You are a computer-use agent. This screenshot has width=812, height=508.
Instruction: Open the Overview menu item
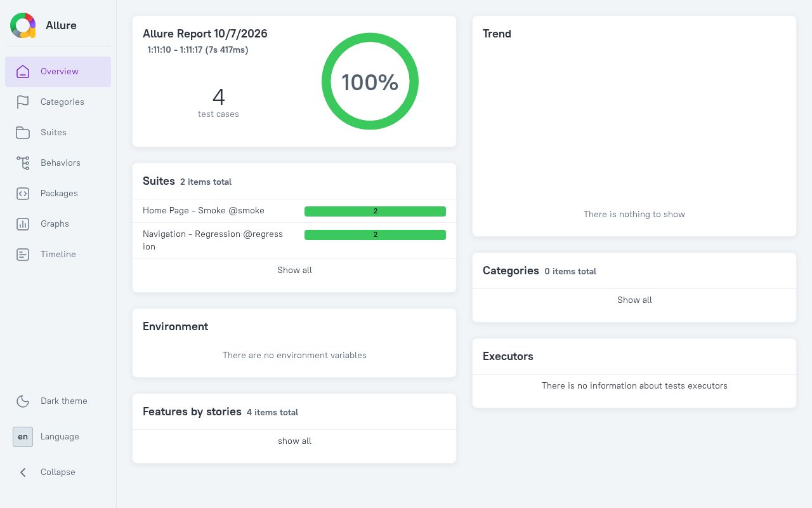pyautogui.click(x=58, y=72)
